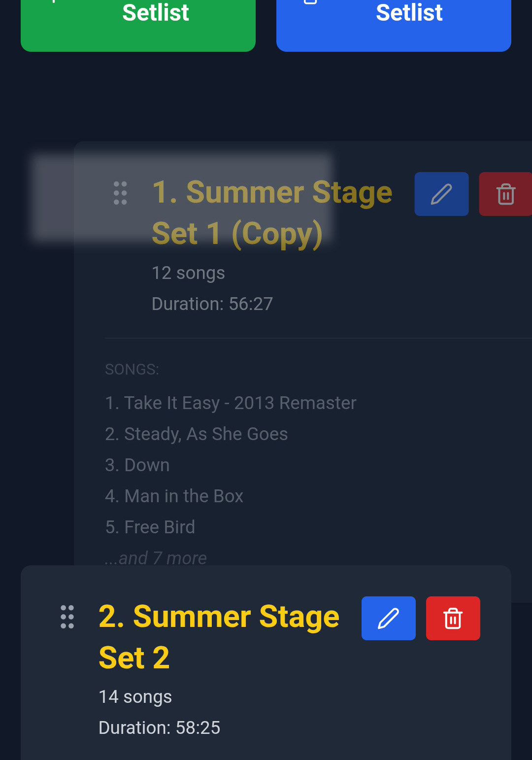
Task: Edit Summer Stage Set 2 using its pencil icon
Action: pos(388,618)
